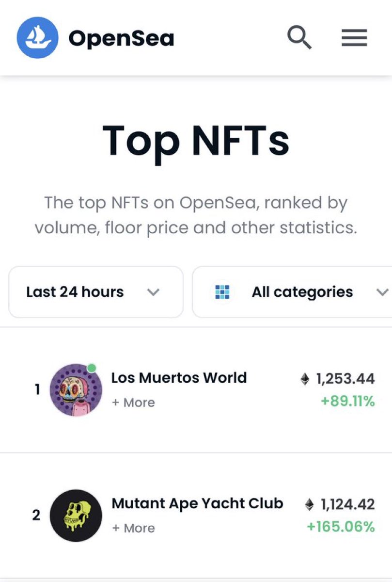Click the green verified dot on Los Muertos
Screen dimensions: 392x582
coord(92,368)
